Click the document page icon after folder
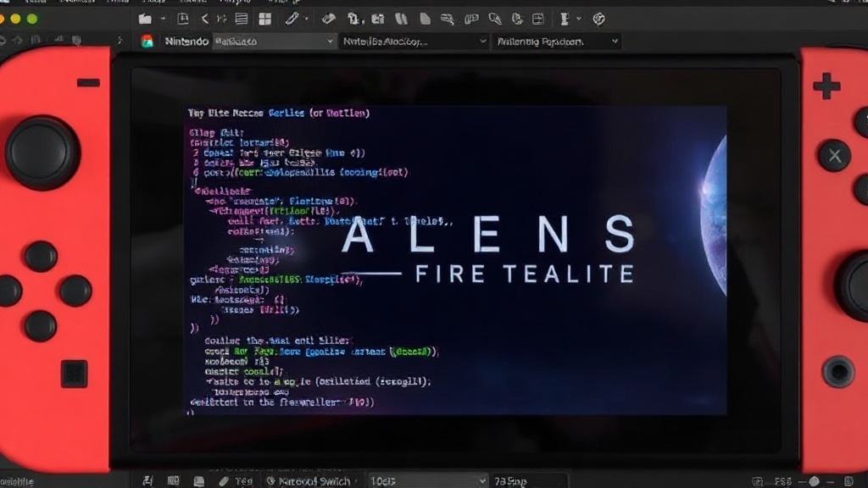The width and height of the screenshot is (868, 488). pyautogui.click(x=183, y=19)
